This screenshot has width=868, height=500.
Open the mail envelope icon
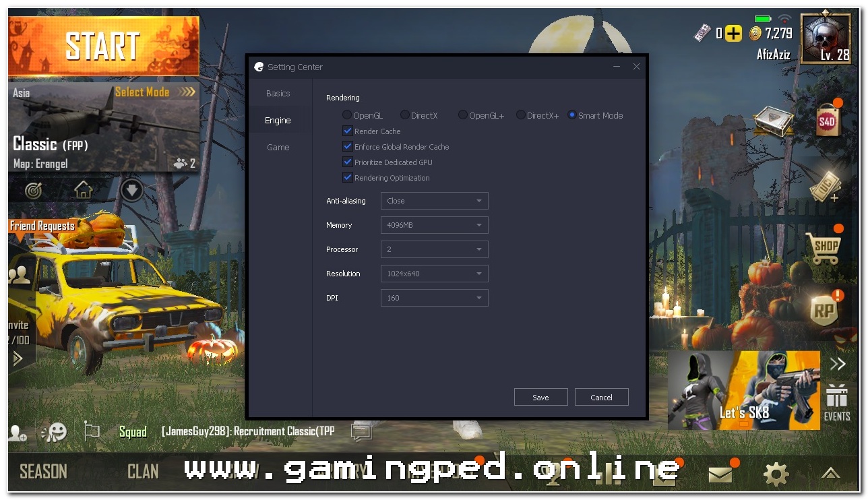[720, 474]
